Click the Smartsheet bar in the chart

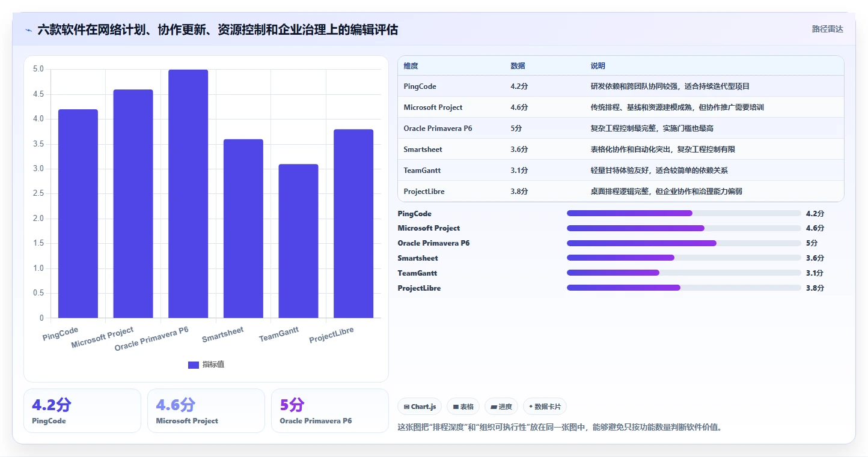(x=243, y=229)
